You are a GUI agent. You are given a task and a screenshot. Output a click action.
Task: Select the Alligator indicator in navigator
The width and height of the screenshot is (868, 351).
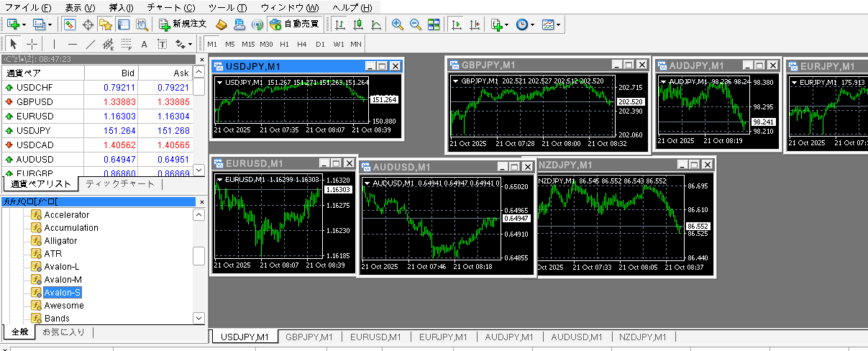point(60,241)
